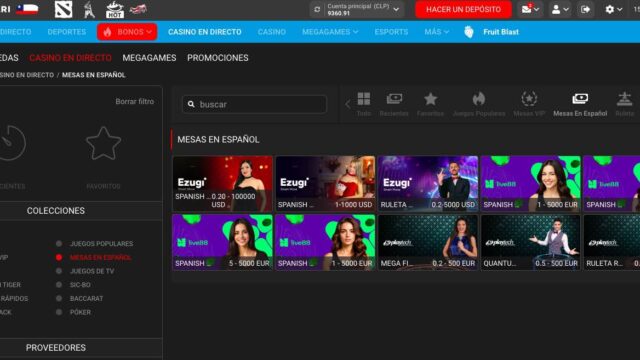640x360 pixels.
Task: Refresh the account balance icon
Action: (x=317, y=9)
